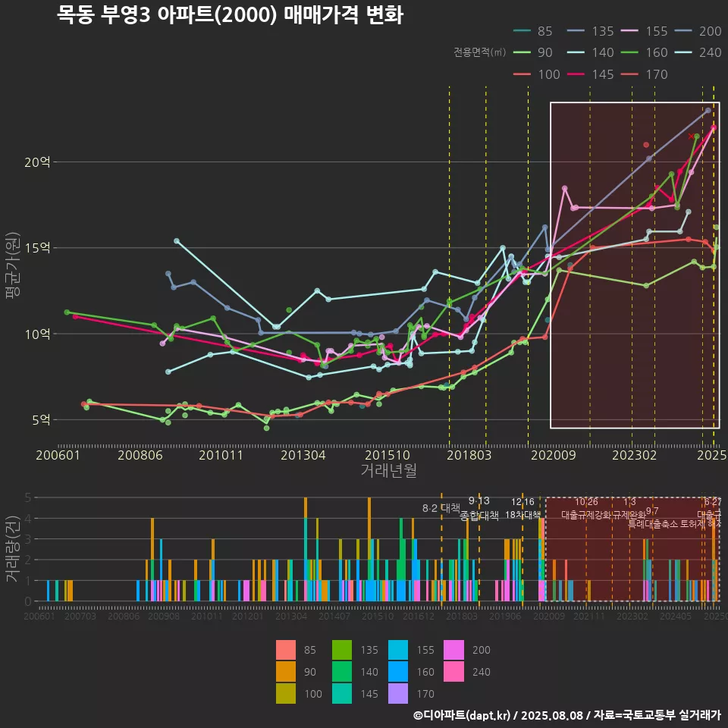
Task: Click 200806 on the price chart x-axis
Action: click(x=140, y=455)
